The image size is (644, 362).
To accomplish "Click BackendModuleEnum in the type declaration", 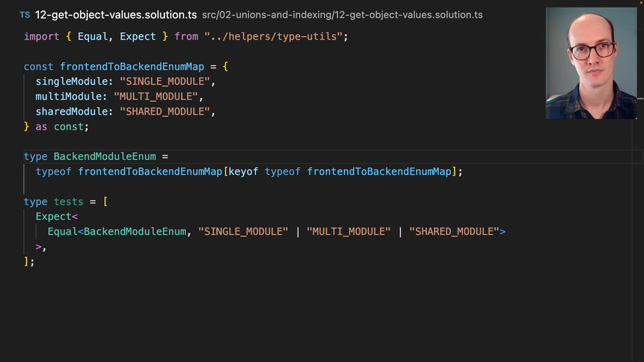I will (105, 156).
